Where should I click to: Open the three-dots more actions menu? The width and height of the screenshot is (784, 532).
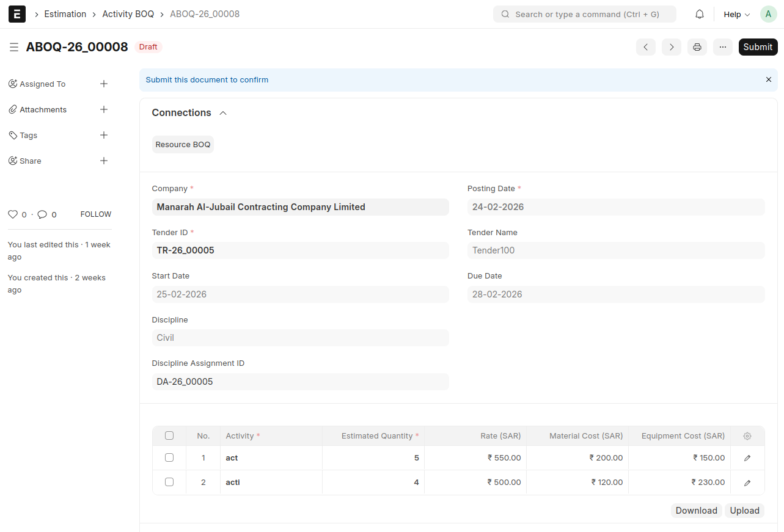pyautogui.click(x=723, y=47)
